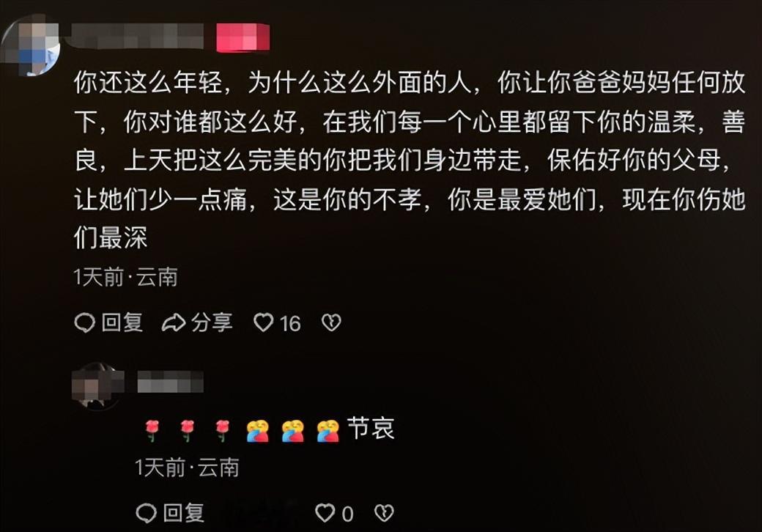Screen dimensions: 762x532
Task: Like the 节哀 reply with heart icon
Action: point(325,512)
